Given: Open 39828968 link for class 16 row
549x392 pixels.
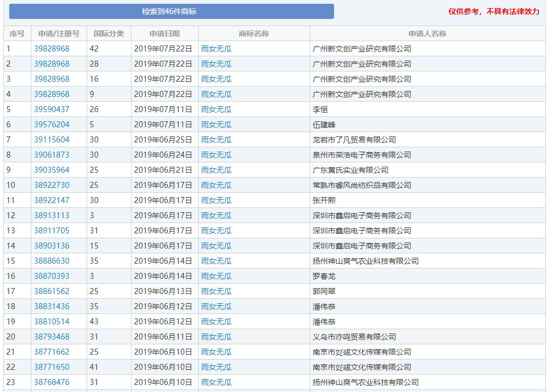Looking at the screenshot, I should (x=52, y=79).
